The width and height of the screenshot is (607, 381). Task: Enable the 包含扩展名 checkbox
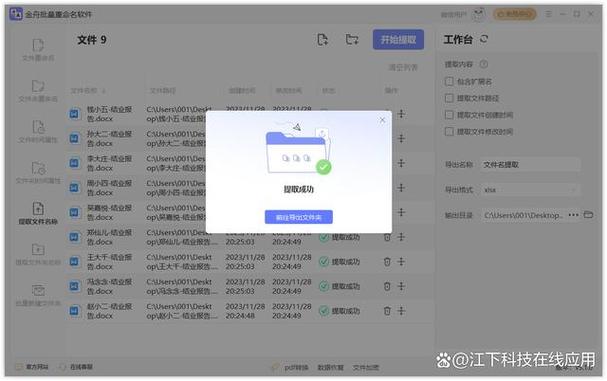coord(449,81)
